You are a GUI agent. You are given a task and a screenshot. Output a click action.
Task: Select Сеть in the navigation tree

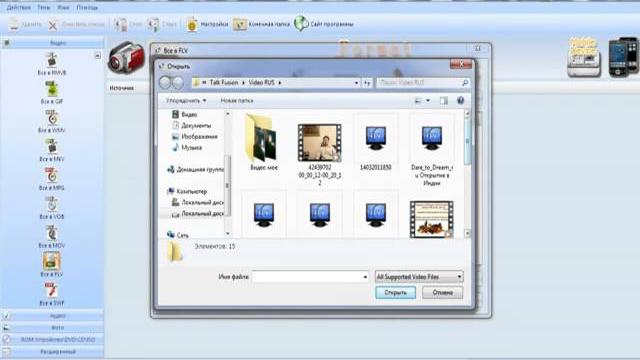178,235
